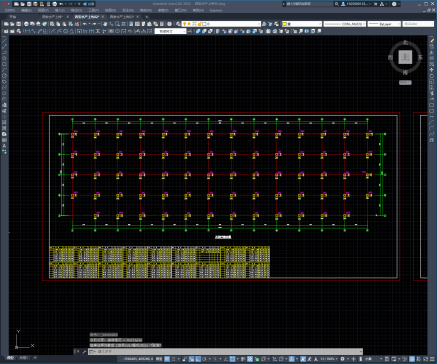Open the Express menu

pyautogui.click(x=216, y=10)
